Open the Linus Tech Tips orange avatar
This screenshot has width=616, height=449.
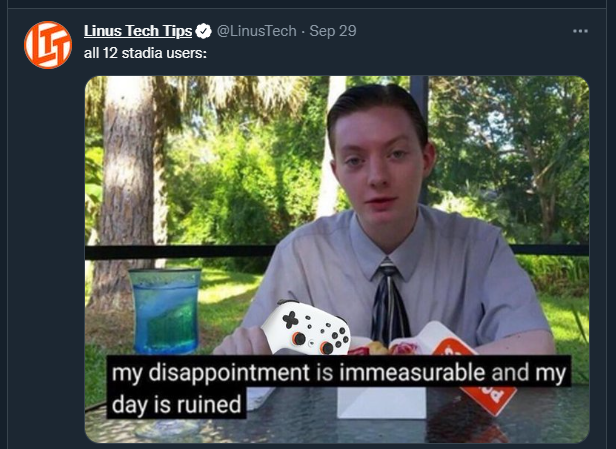pyautogui.click(x=48, y=45)
